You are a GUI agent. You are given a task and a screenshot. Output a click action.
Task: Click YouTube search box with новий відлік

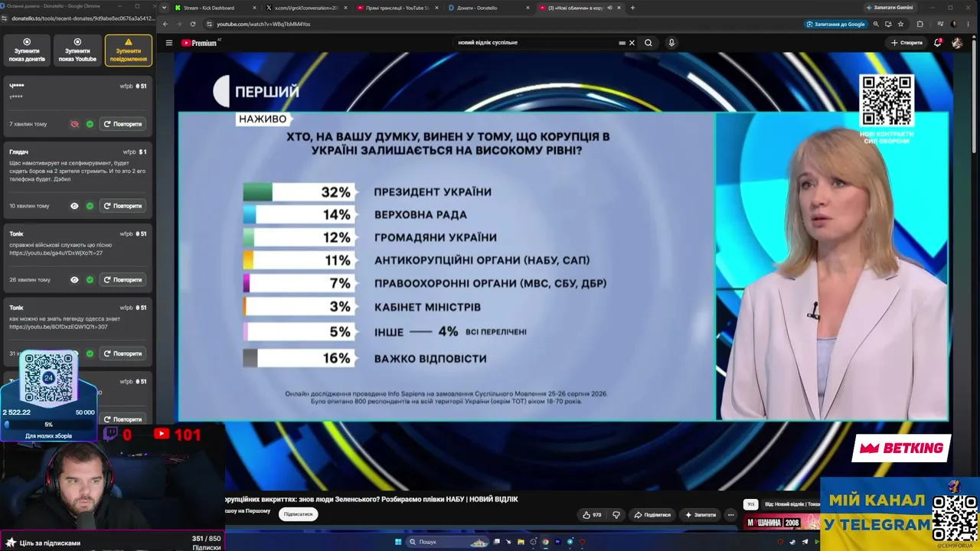(536, 43)
